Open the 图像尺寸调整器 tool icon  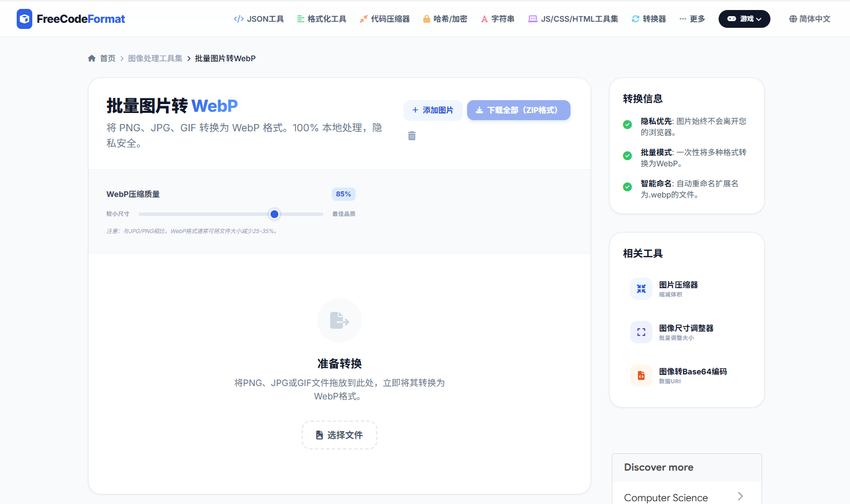pyautogui.click(x=641, y=332)
